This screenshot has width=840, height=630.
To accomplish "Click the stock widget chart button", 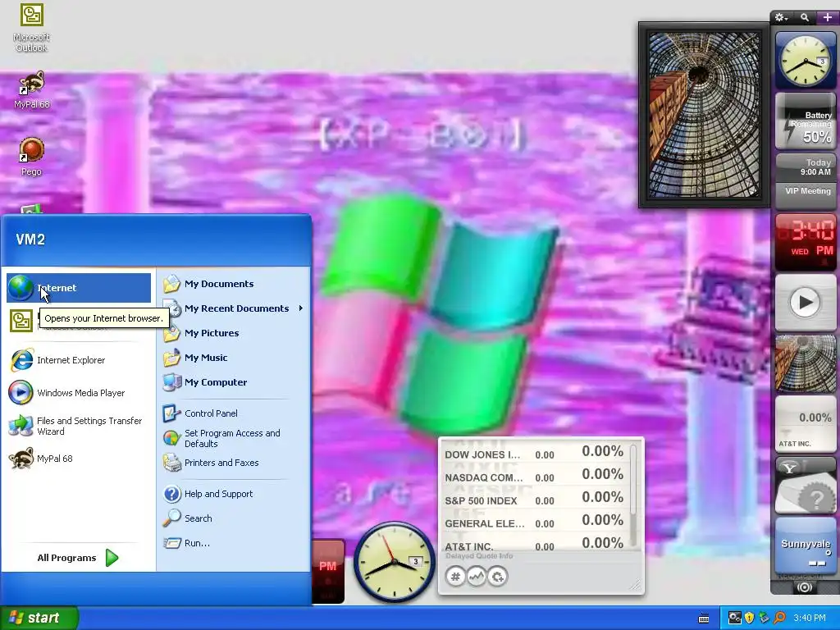I will pyautogui.click(x=477, y=577).
